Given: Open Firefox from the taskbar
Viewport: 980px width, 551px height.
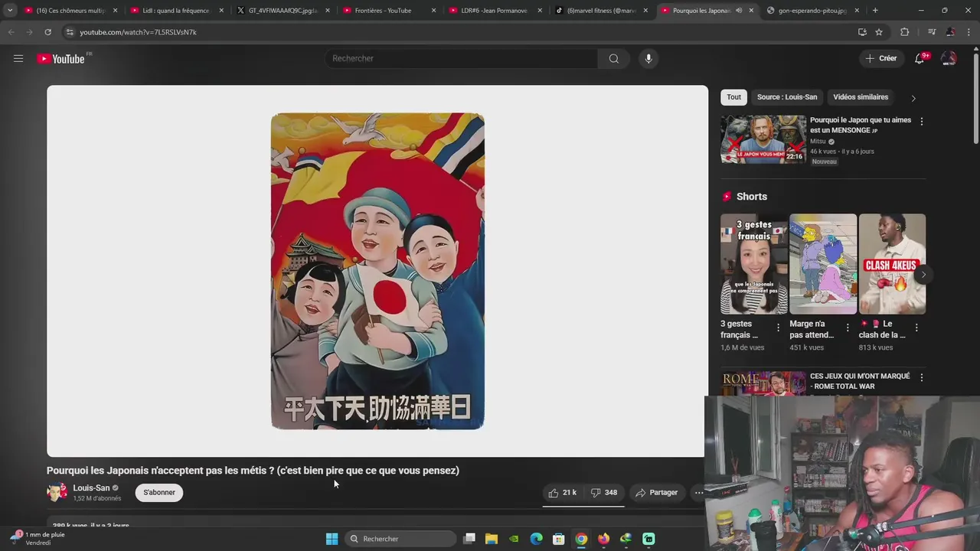Looking at the screenshot, I should tap(603, 539).
